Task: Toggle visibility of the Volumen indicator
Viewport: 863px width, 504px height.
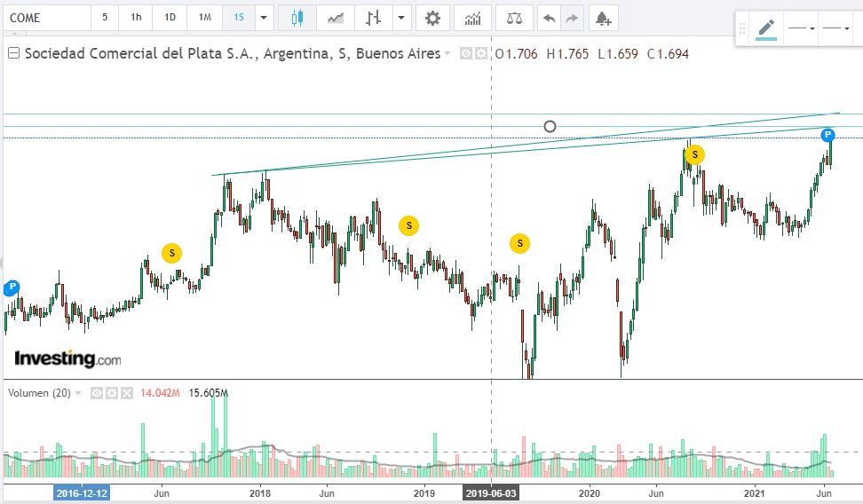Action: tap(98, 393)
